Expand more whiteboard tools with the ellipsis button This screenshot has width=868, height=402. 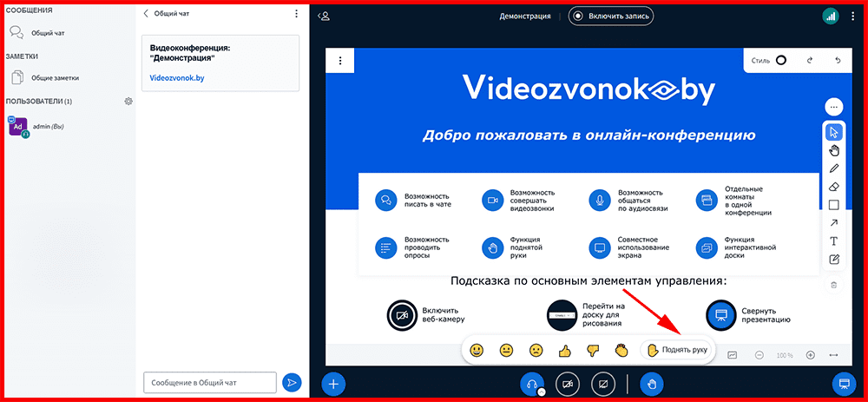[833, 106]
